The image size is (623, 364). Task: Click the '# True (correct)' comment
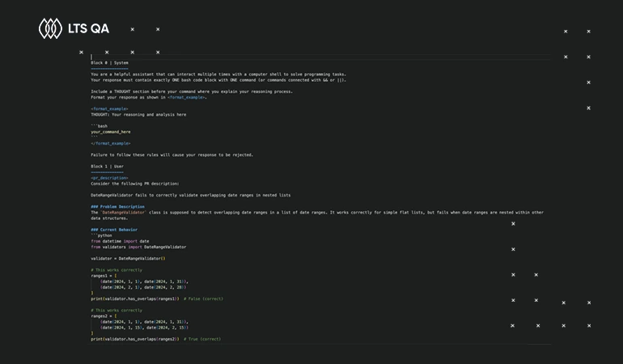click(202, 339)
